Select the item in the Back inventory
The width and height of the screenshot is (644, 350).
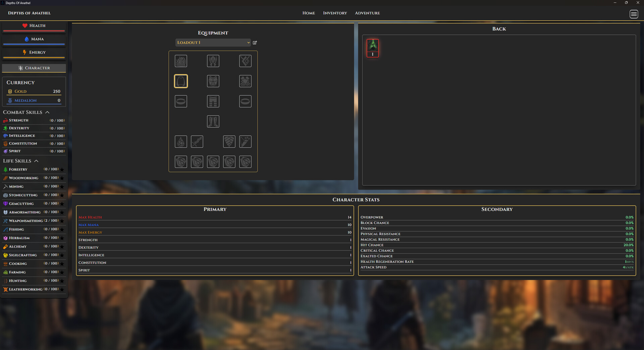click(x=372, y=47)
